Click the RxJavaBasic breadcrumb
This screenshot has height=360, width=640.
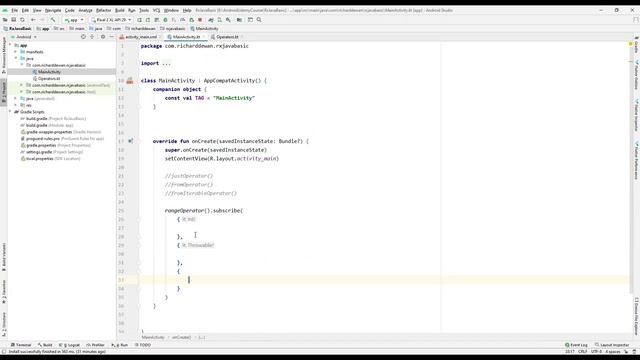18,29
